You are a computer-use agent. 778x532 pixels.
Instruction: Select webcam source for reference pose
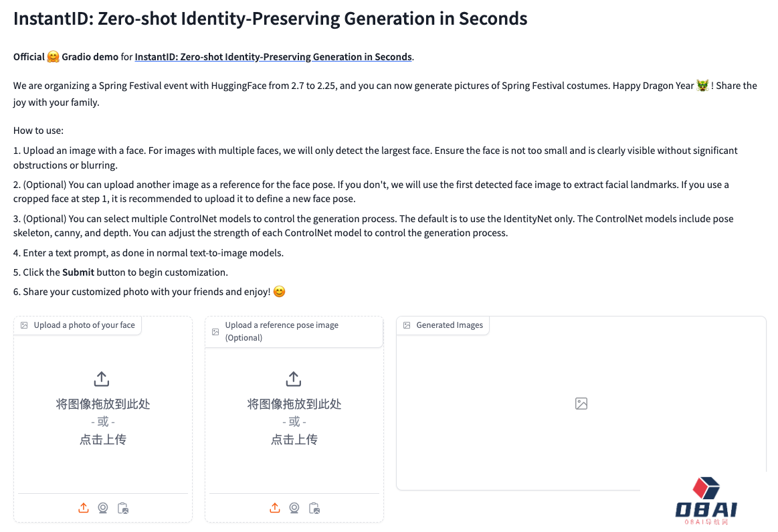coord(294,508)
